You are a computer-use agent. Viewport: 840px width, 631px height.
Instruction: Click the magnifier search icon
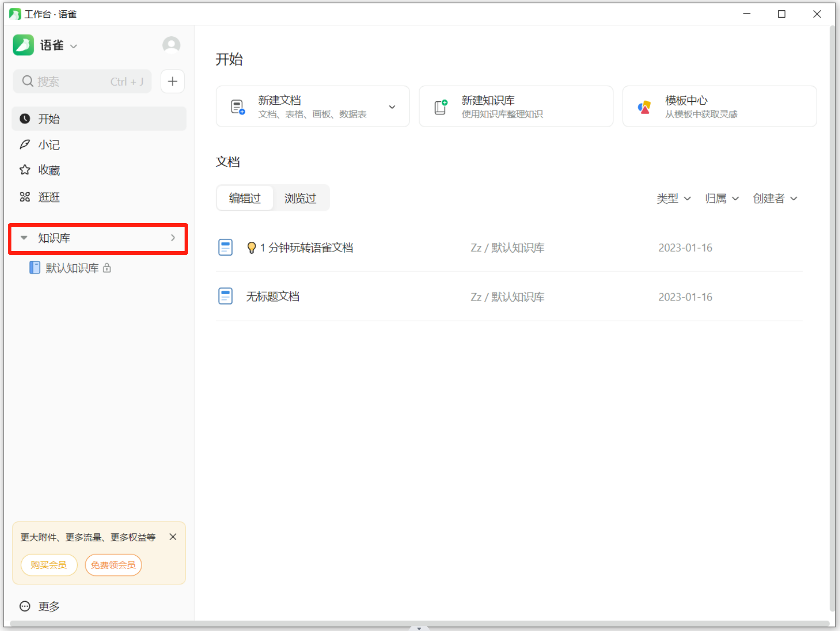pos(27,81)
